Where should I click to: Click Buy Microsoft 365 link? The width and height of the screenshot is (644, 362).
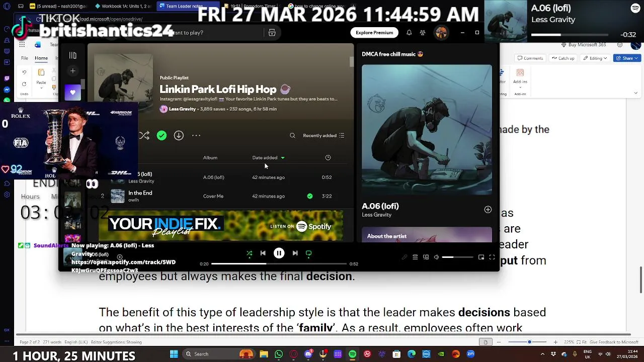(x=584, y=45)
